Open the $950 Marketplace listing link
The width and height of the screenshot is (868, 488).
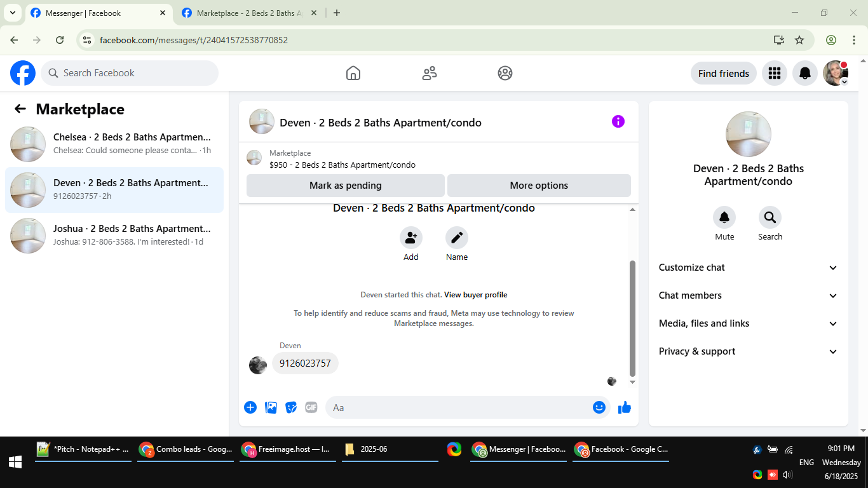pyautogui.click(x=342, y=165)
